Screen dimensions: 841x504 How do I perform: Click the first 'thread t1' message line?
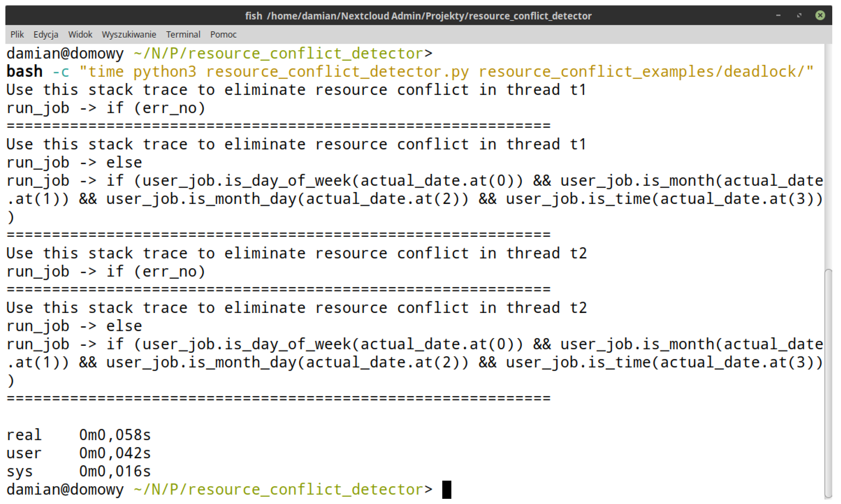pos(296,90)
